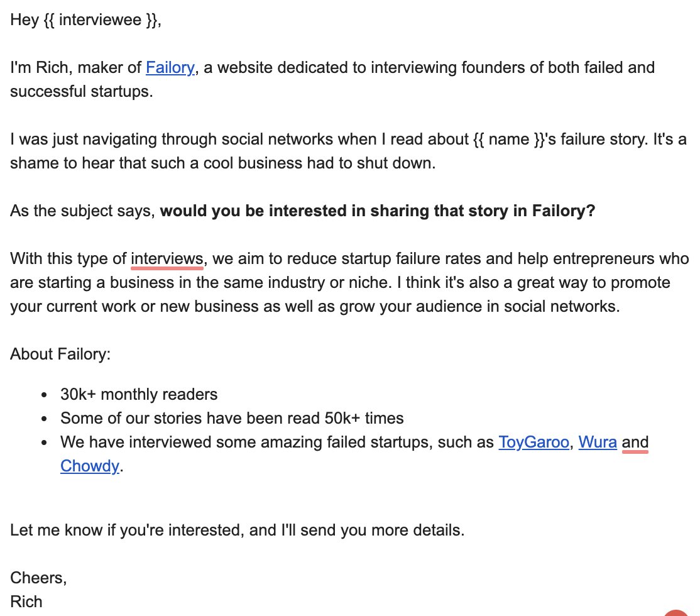Click the "successful startups." line
This screenshot has width=700, height=616.
(82, 92)
